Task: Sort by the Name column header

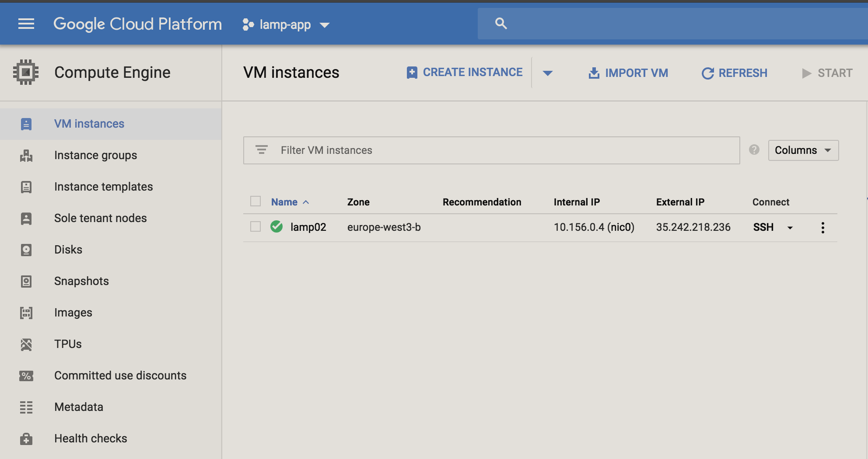Action: click(284, 202)
